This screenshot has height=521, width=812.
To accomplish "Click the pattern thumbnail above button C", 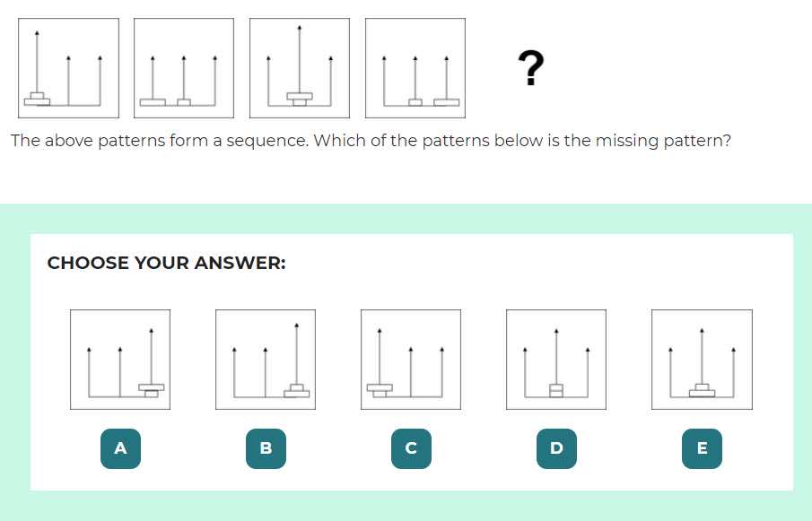I will pyautogui.click(x=410, y=358).
